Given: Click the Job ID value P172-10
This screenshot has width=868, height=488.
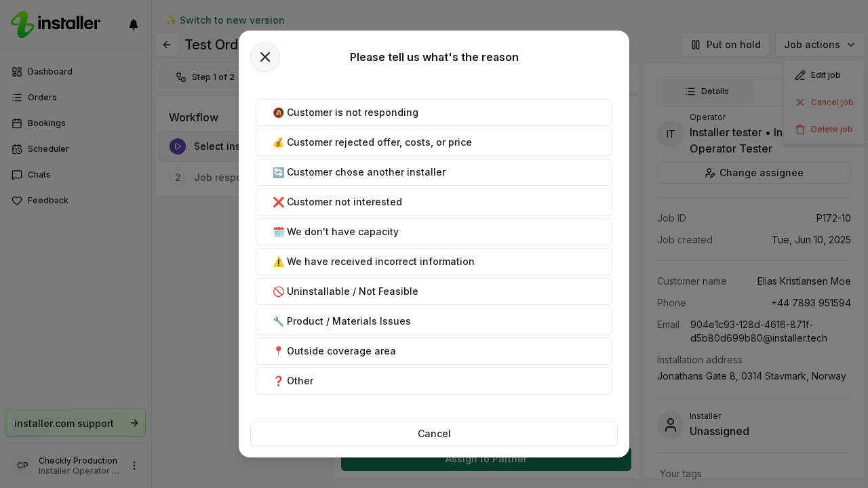Looking at the screenshot, I should [x=833, y=218].
